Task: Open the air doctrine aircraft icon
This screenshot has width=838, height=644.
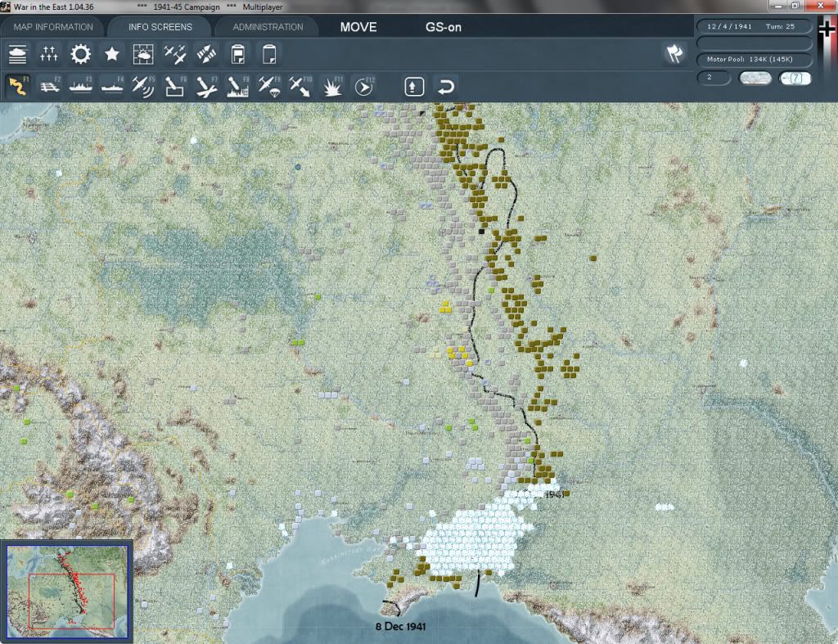Action: (x=175, y=54)
